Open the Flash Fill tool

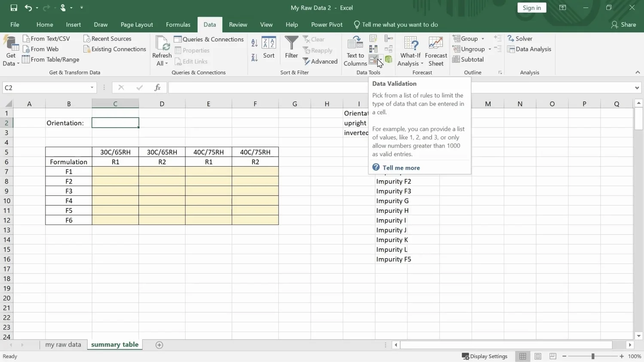[373, 38]
